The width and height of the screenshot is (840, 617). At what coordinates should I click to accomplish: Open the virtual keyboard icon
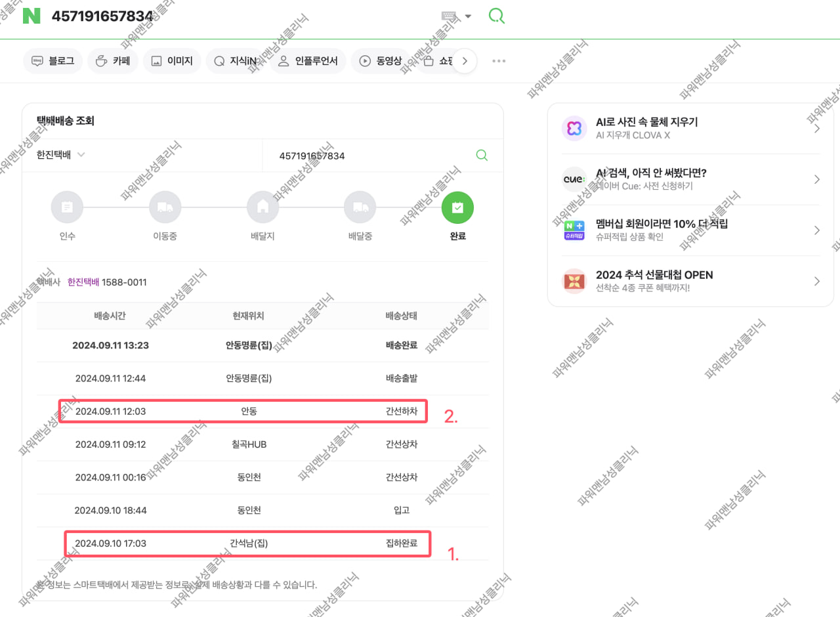click(450, 16)
